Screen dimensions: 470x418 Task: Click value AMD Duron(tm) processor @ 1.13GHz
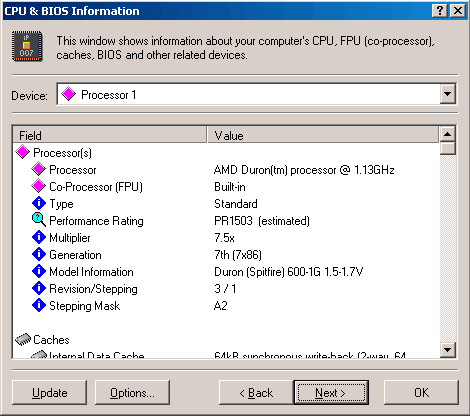coord(304,170)
